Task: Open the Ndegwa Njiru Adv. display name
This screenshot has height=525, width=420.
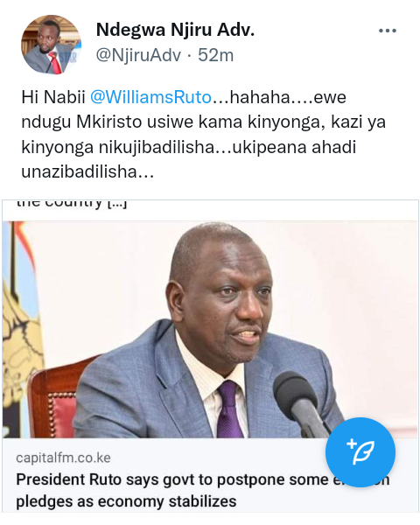Action: 175,30
